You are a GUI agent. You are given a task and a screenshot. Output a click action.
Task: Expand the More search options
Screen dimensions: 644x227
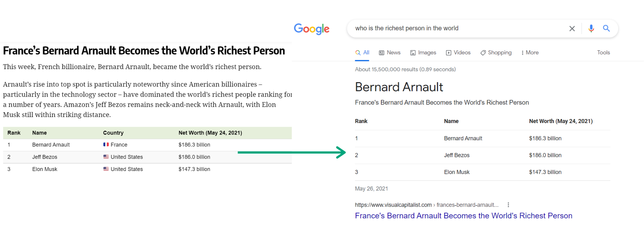(x=530, y=53)
